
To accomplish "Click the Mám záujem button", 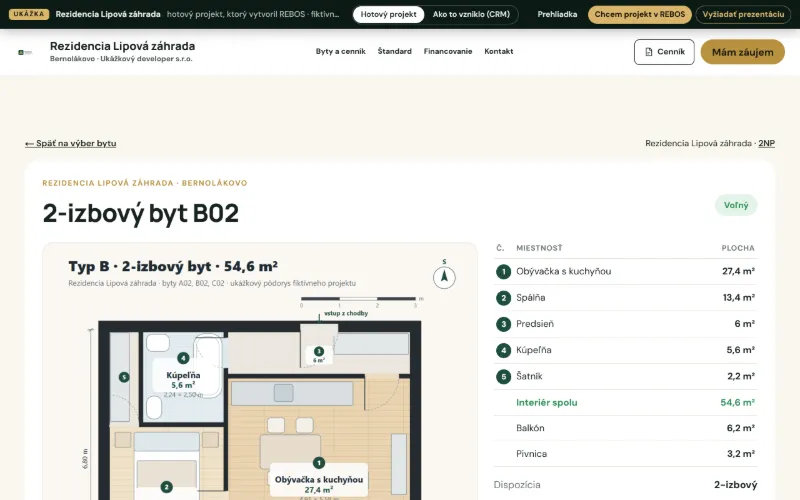I will [x=742, y=52].
